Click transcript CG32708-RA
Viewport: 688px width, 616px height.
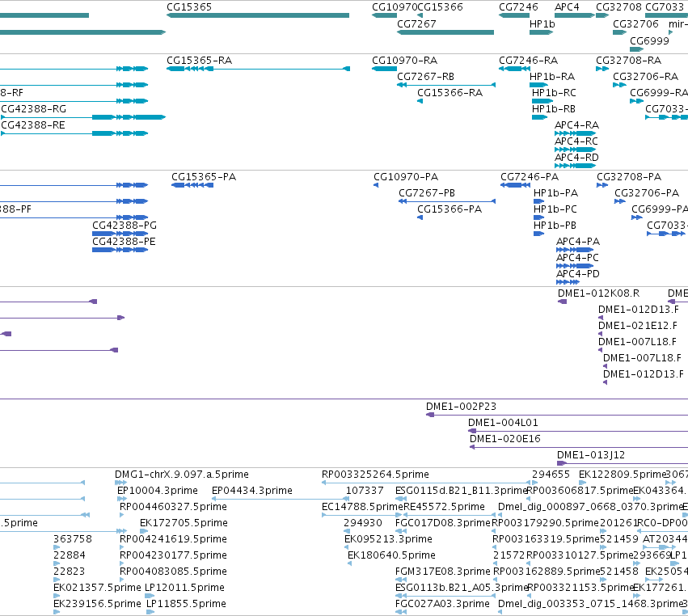click(x=628, y=60)
